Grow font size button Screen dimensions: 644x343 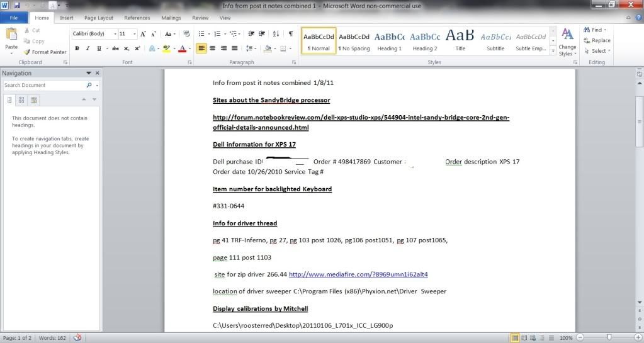[x=143, y=34]
